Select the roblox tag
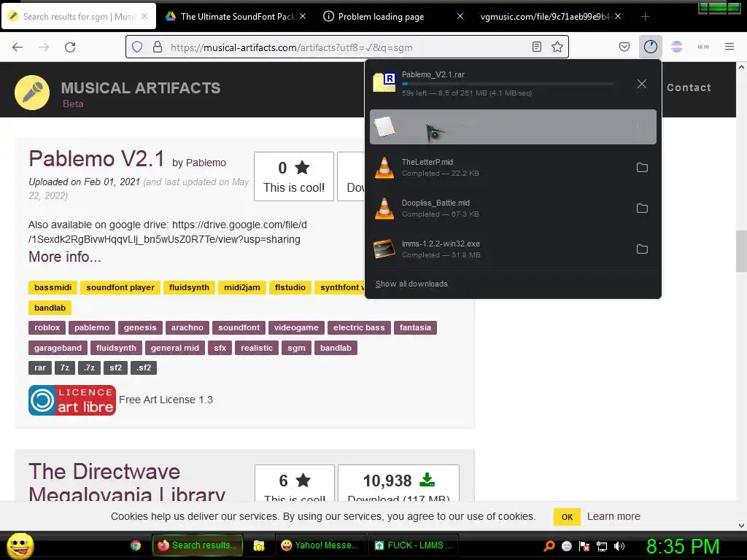The height and width of the screenshot is (560, 747). pyautogui.click(x=47, y=327)
